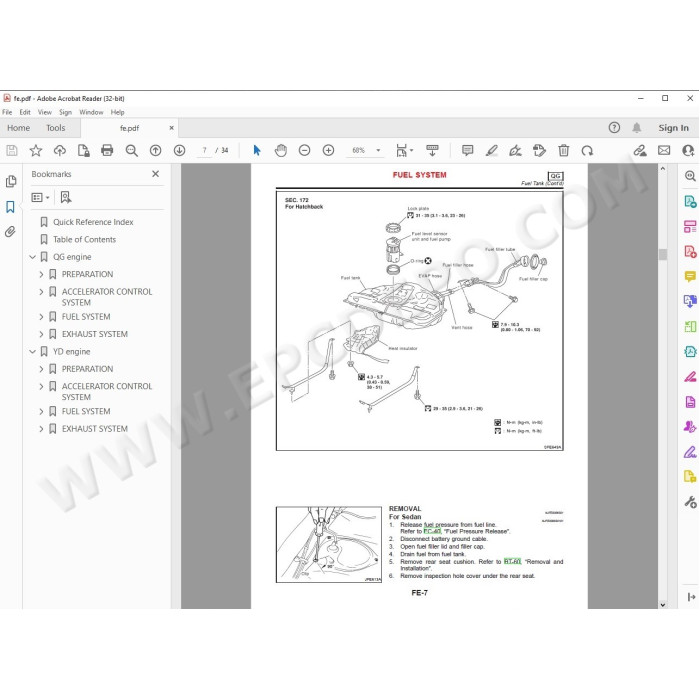Open bookmarks options dropdown menu
The width and height of the screenshot is (700, 700).
click(x=40, y=197)
